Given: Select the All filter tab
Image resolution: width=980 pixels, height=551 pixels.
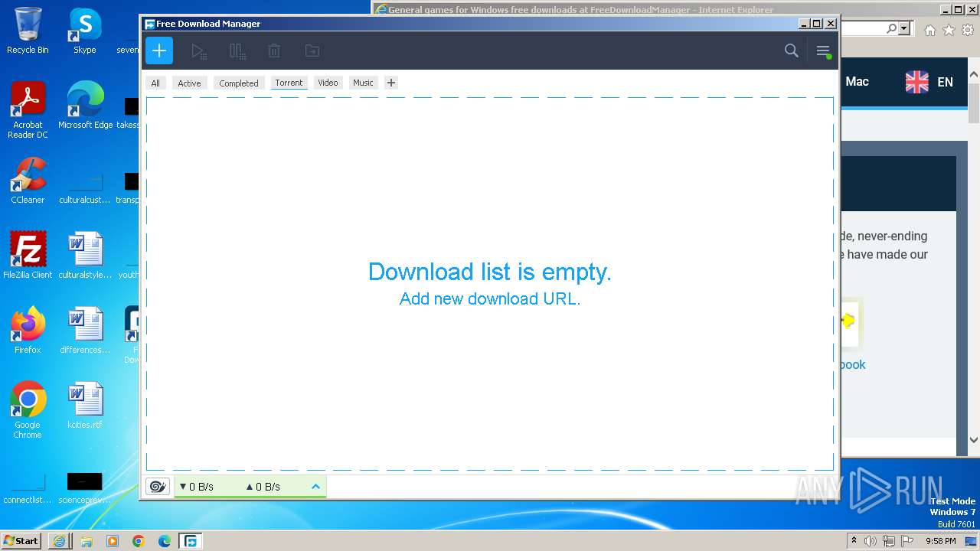Looking at the screenshot, I should [155, 83].
